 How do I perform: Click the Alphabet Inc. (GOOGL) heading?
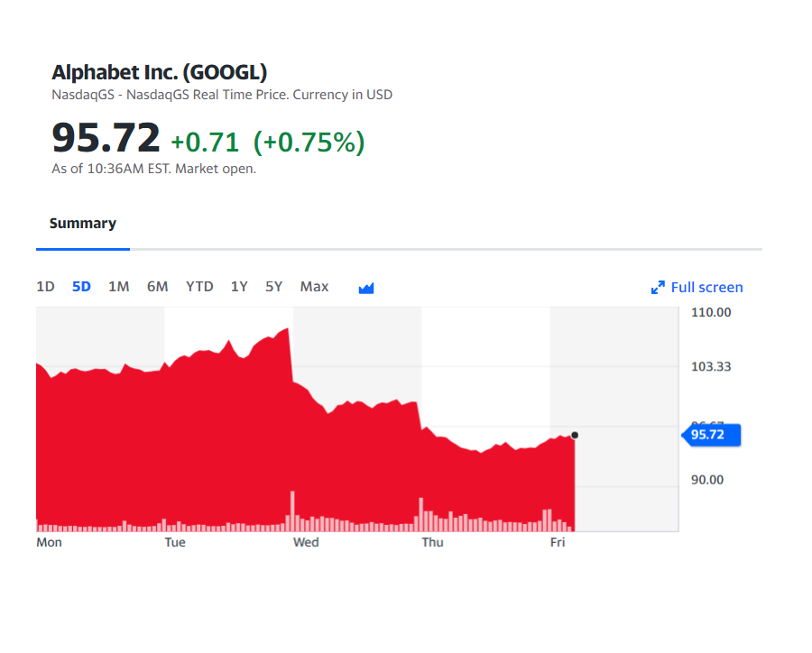160,72
